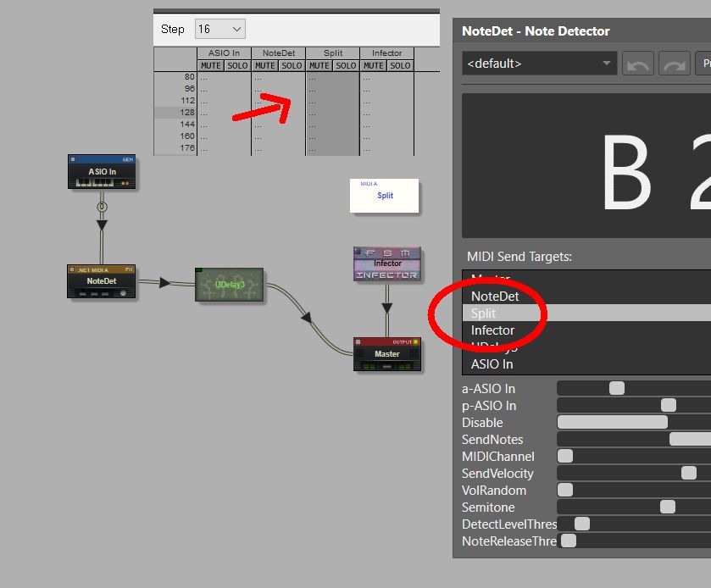The image size is (711, 588).
Task: Toggle MUTE for the ASIO In column
Action: point(211,65)
